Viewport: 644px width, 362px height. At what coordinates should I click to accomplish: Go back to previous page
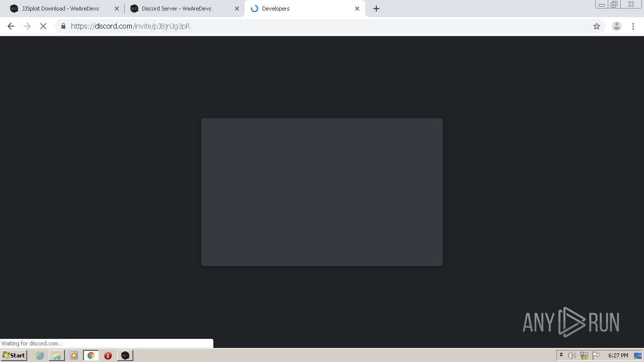(x=11, y=26)
